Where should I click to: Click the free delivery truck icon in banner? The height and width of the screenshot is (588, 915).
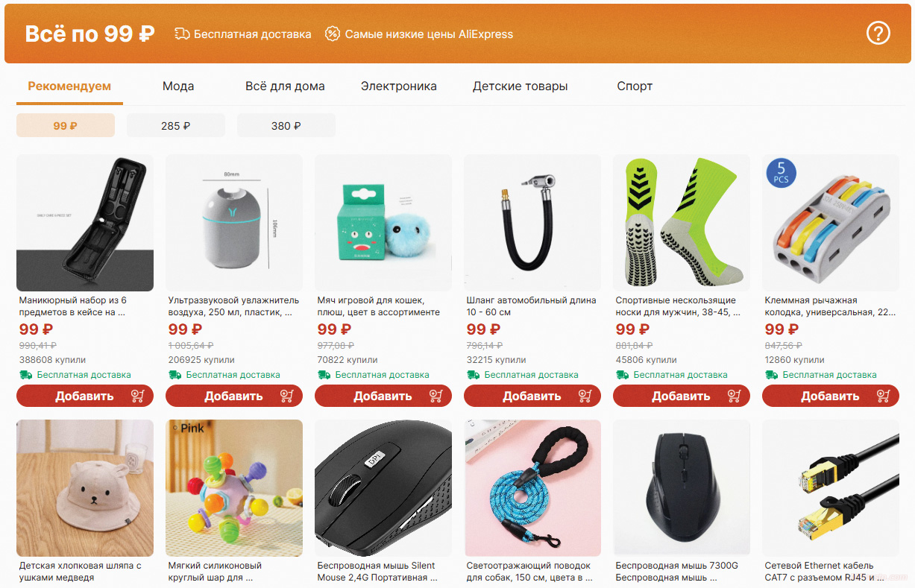pyautogui.click(x=183, y=34)
